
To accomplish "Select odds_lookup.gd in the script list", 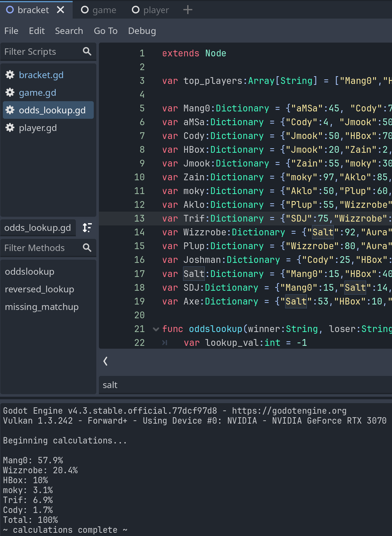I will point(52,110).
